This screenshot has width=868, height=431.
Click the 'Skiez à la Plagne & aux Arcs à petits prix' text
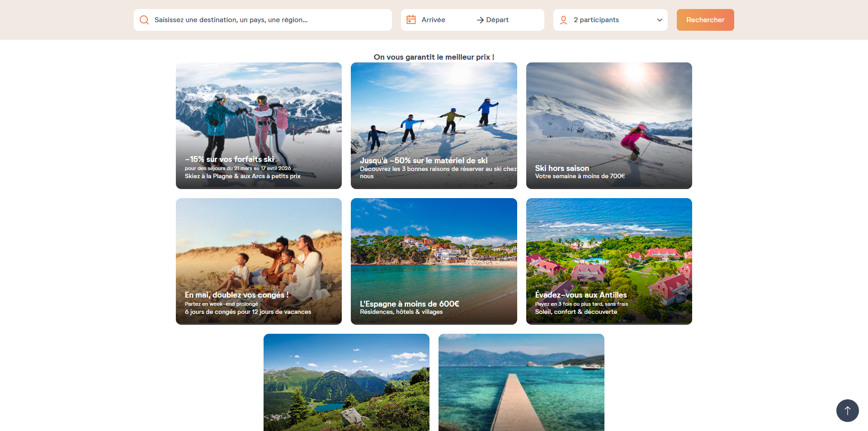[x=243, y=176]
